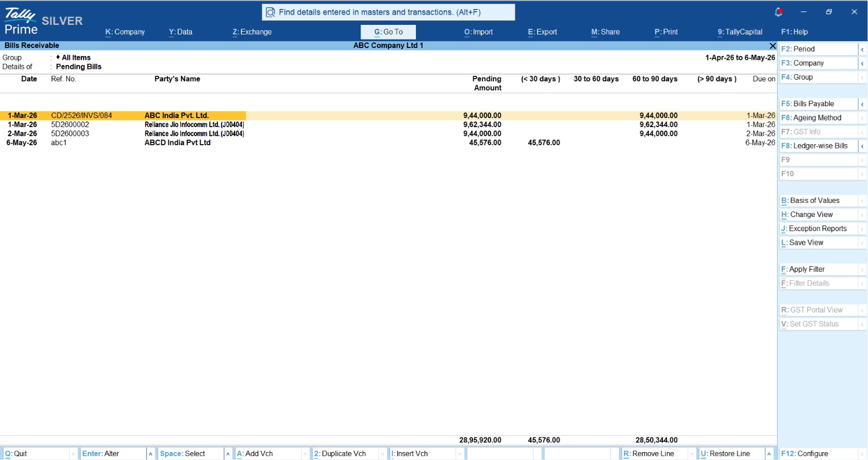The width and height of the screenshot is (868, 460).
Task: Expand the chevron beside F5: Bills Payable
Action: (862, 104)
